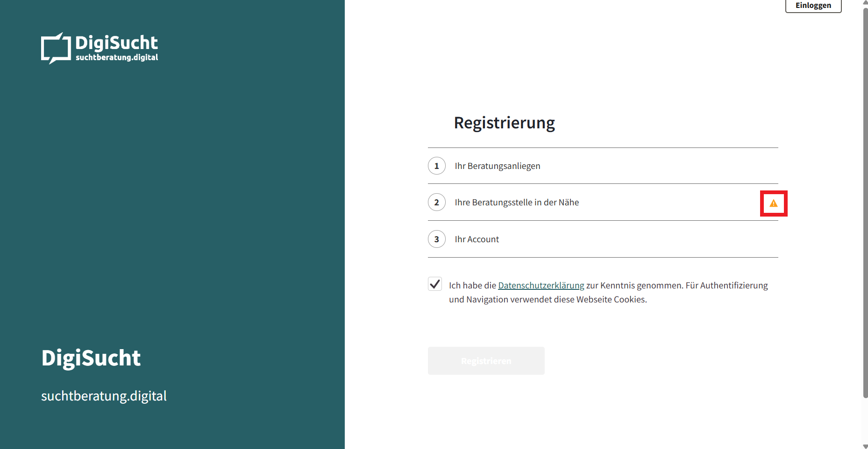Select the step 1 number circle
This screenshot has width=868, height=449.
click(437, 166)
